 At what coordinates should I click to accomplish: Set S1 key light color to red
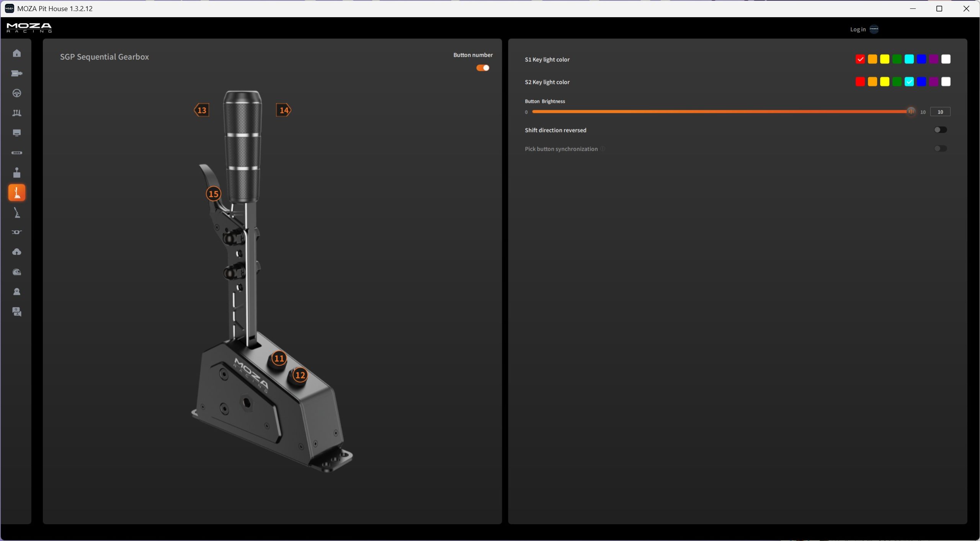(x=860, y=59)
